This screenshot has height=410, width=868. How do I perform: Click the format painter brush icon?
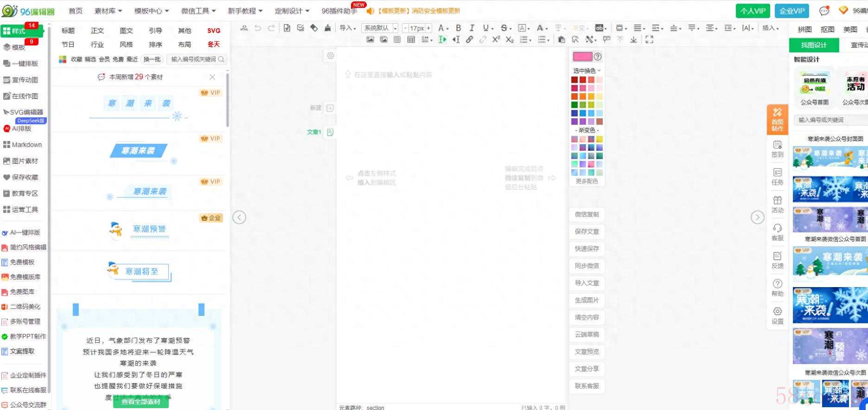(327, 28)
